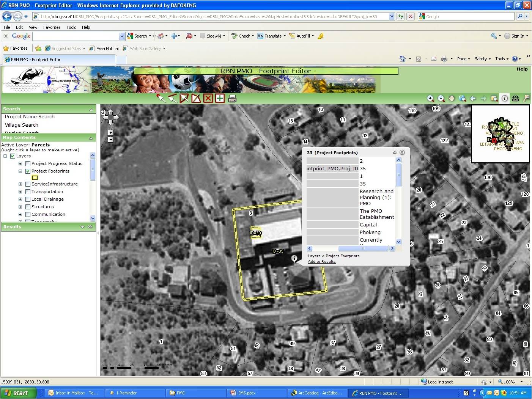The image size is (532, 399).
Task: Click the browser Stop button
Action: pyautogui.click(x=411, y=16)
